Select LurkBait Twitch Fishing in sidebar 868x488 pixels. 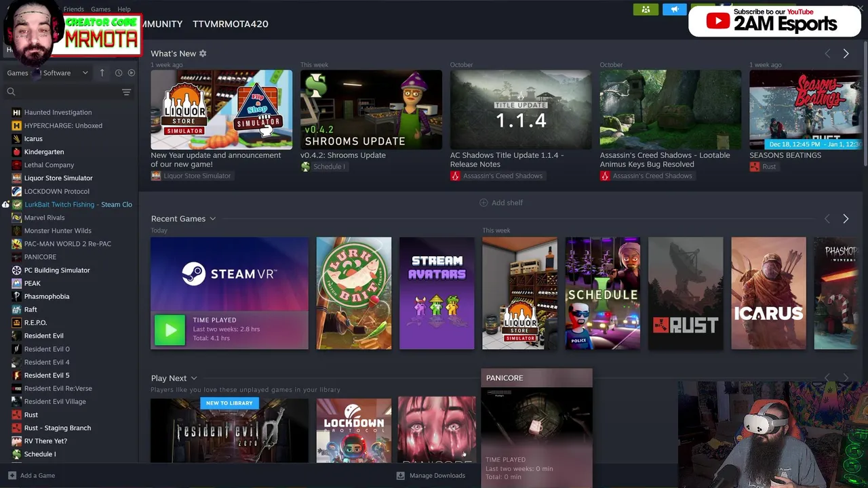[78, 204]
